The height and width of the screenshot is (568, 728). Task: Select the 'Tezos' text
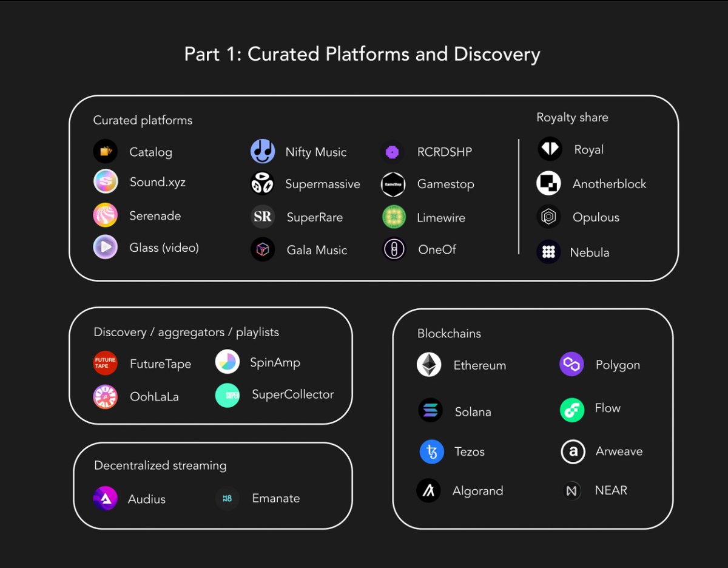[x=470, y=451]
